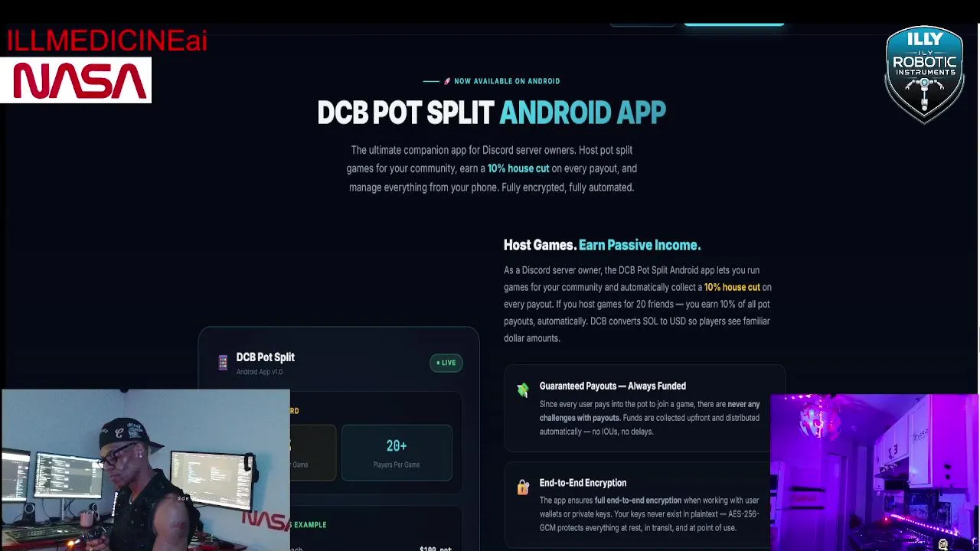Click the Host Games. Earn Passive Income. heading

tap(602, 245)
